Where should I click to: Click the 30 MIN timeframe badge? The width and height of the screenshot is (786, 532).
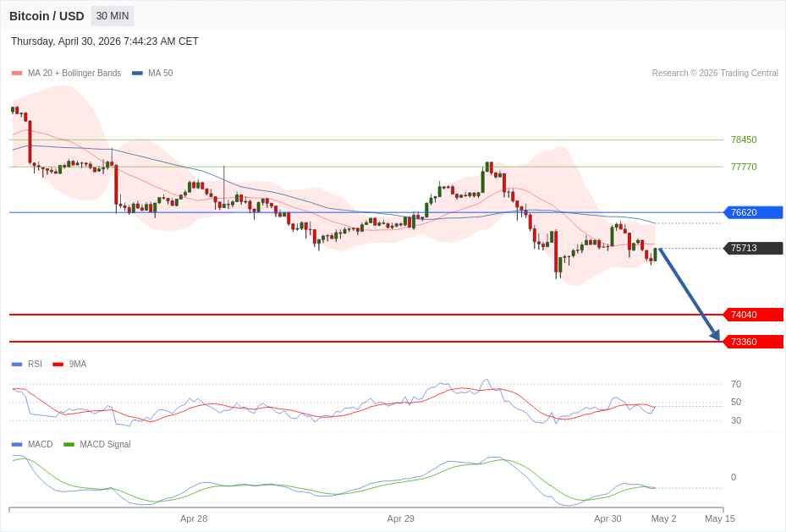113,16
